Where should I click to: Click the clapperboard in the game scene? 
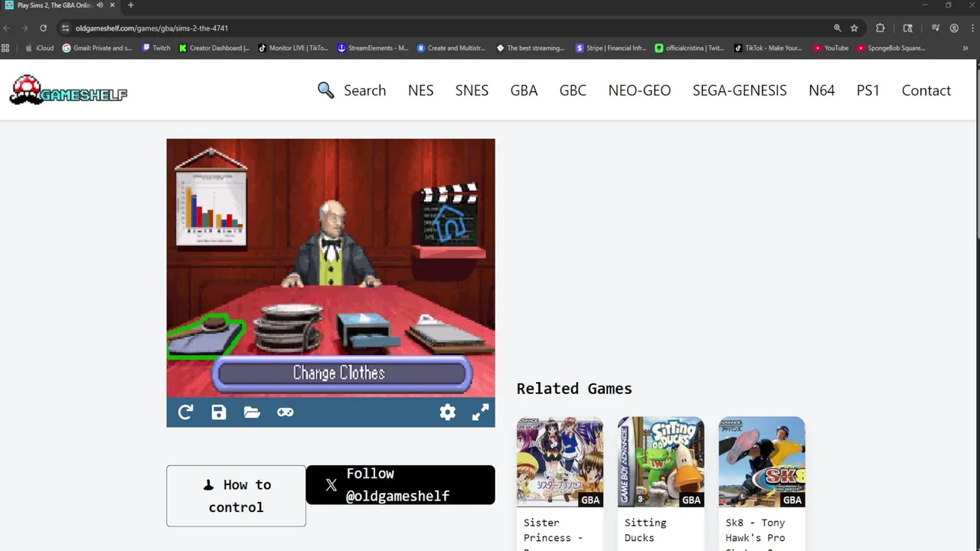tap(450, 214)
